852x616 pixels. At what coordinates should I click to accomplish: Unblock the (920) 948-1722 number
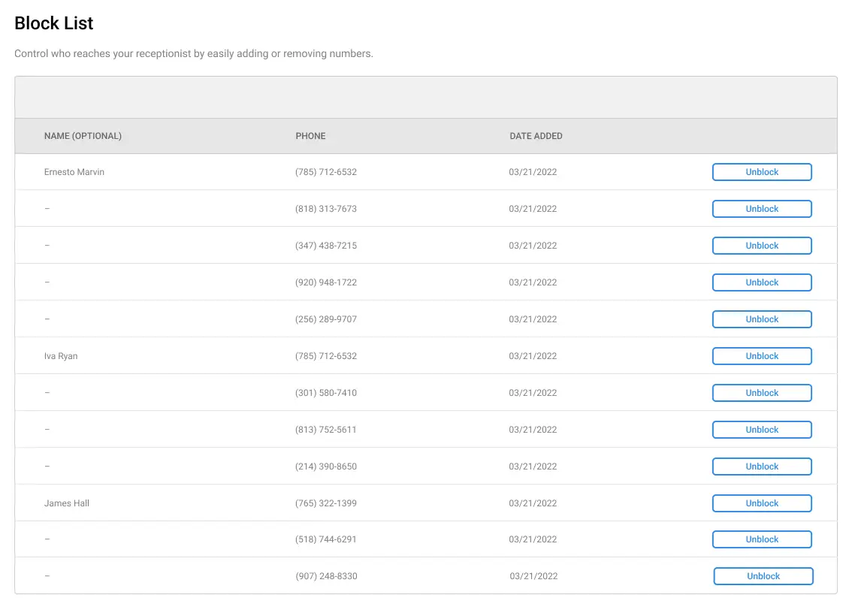(762, 282)
